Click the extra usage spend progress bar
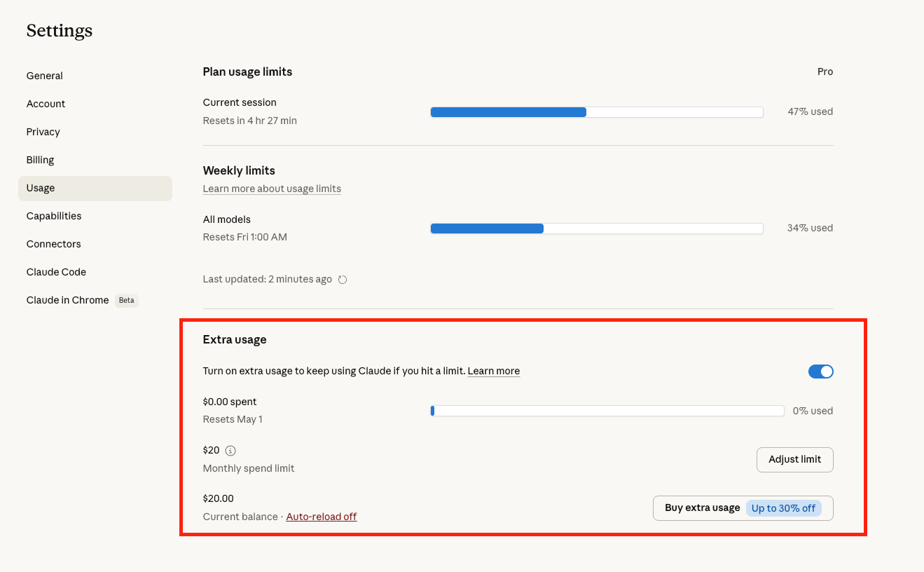Image resolution: width=924 pixels, height=572 pixels. pyautogui.click(x=607, y=411)
